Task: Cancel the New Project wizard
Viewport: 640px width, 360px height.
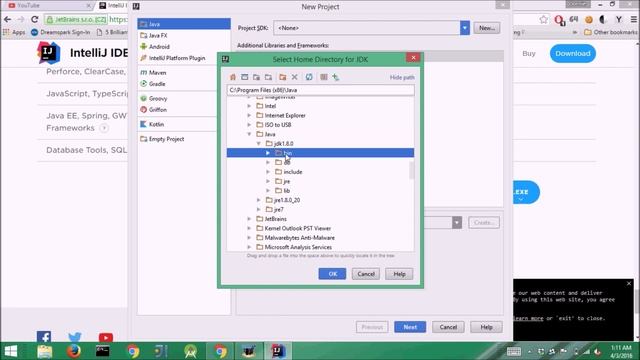Action: [x=448, y=327]
